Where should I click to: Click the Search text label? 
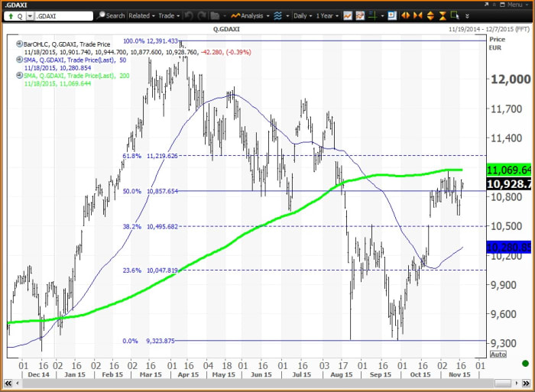click(115, 16)
